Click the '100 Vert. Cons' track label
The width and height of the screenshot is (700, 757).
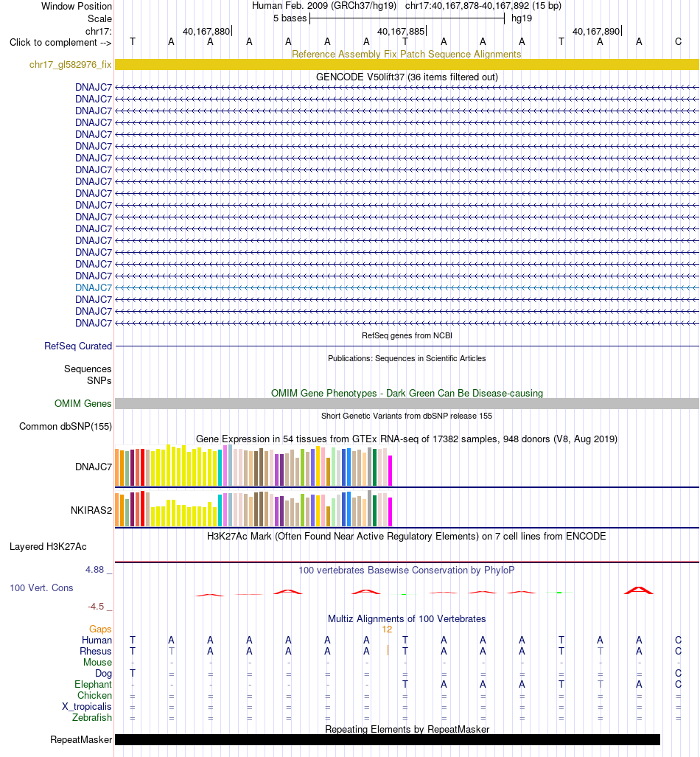coord(41,588)
